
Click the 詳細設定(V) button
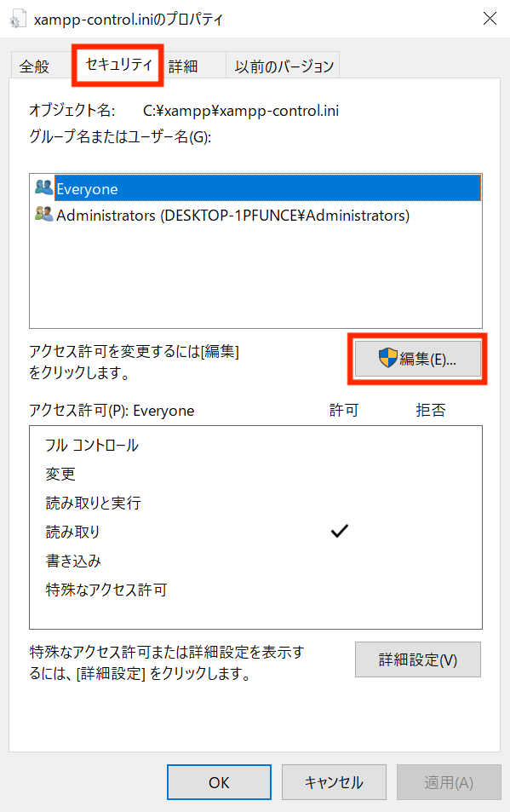(x=418, y=659)
